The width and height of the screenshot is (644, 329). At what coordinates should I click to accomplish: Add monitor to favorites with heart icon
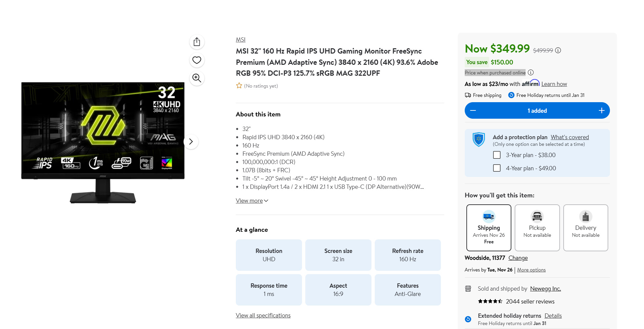(197, 60)
